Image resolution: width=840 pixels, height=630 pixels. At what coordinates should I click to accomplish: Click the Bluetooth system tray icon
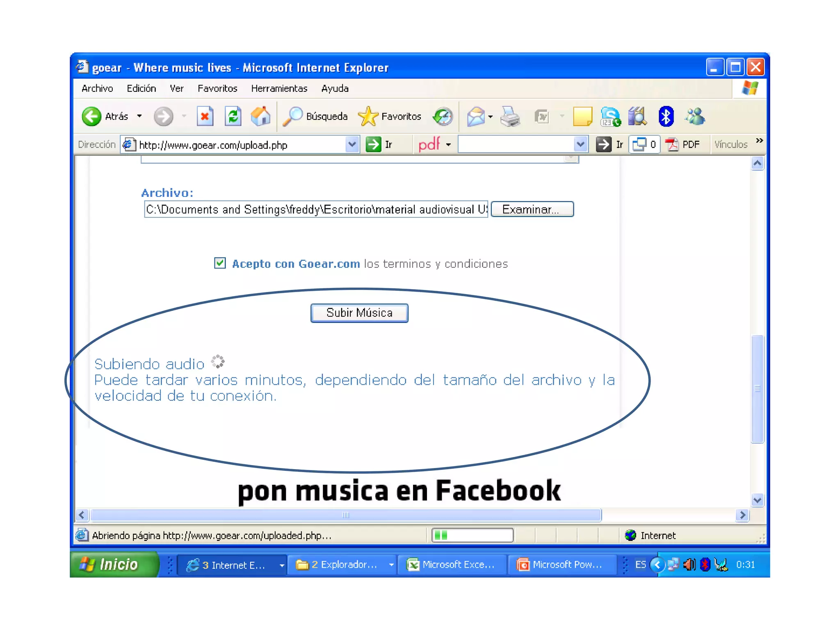coord(705,565)
